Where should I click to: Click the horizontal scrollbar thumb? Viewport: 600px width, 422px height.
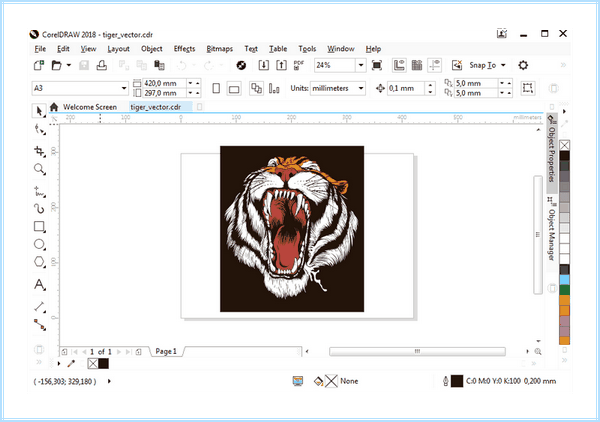417,351
